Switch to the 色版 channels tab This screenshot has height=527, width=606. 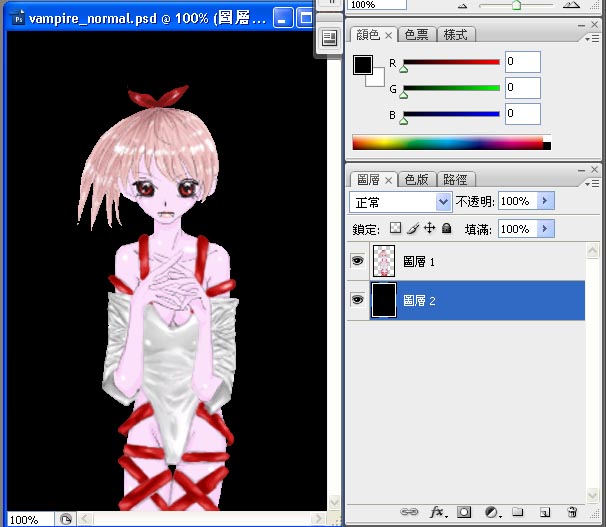pyautogui.click(x=417, y=180)
